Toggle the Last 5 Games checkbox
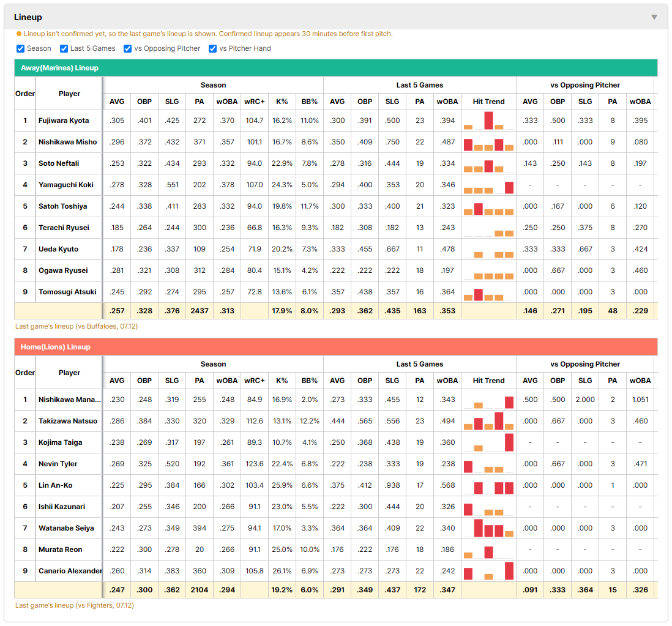672x626 pixels. (x=64, y=48)
